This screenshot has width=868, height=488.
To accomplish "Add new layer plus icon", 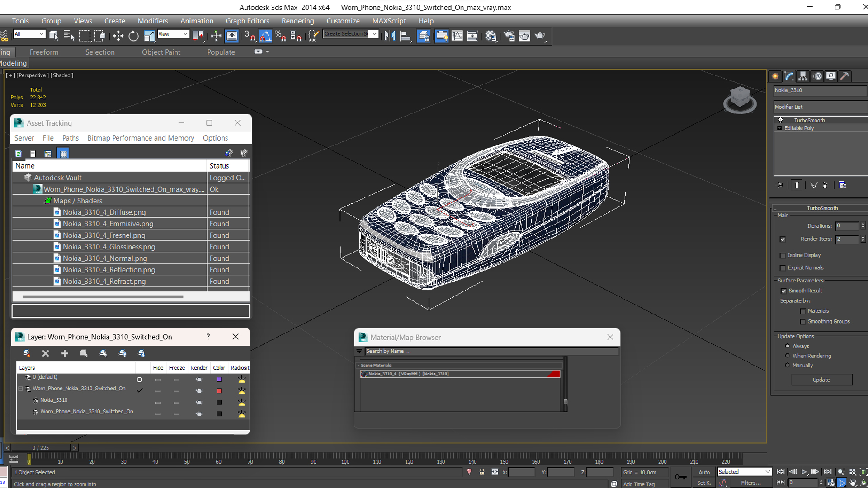I will point(65,353).
